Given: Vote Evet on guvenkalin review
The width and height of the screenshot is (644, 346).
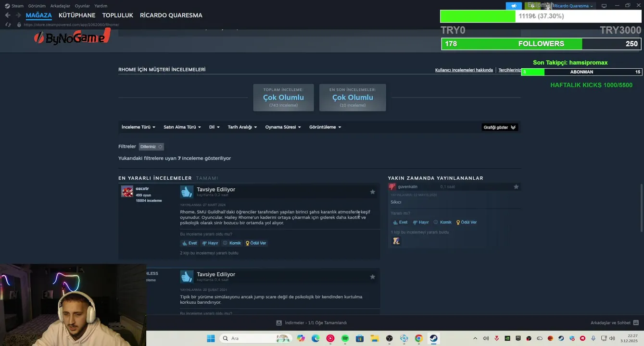Looking at the screenshot, I should coord(400,222).
